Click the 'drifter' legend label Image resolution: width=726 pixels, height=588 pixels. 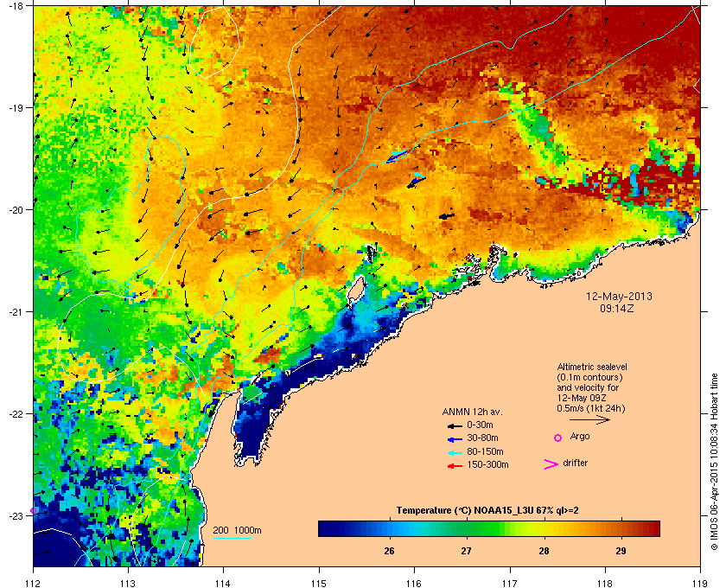575,463
